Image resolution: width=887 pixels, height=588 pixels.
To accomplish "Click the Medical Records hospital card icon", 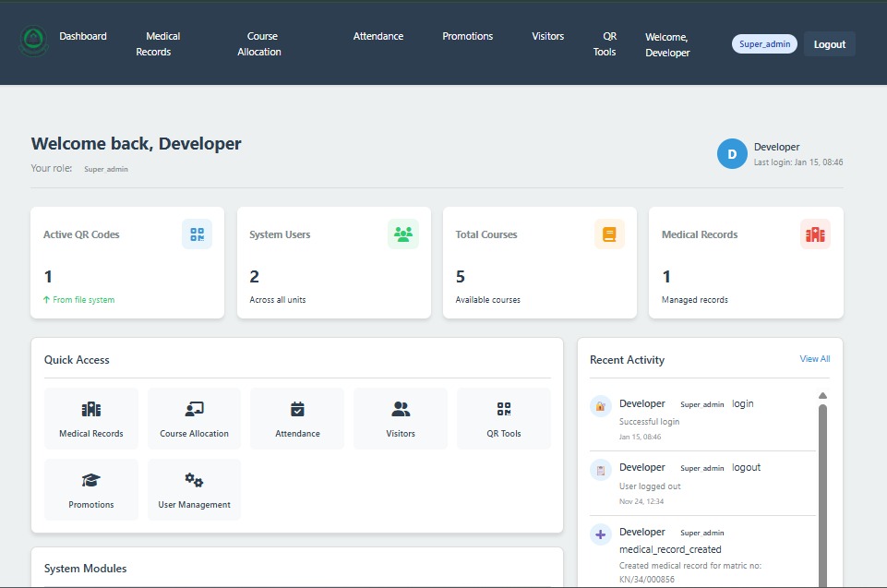I will (x=815, y=234).
